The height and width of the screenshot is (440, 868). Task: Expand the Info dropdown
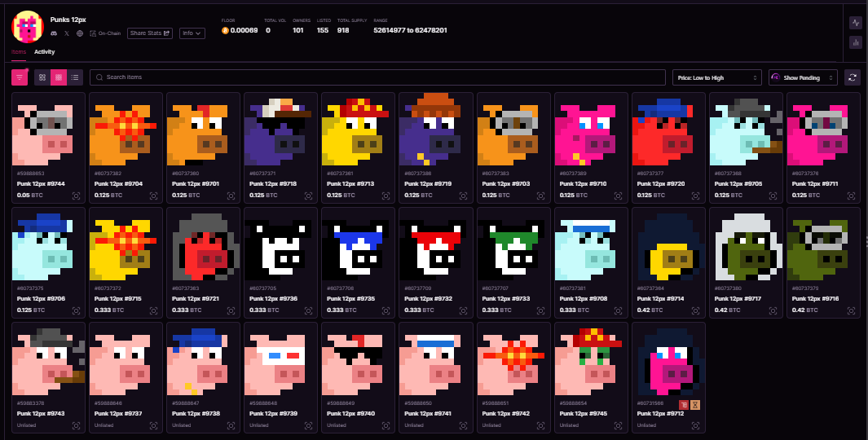click(192, 33)
